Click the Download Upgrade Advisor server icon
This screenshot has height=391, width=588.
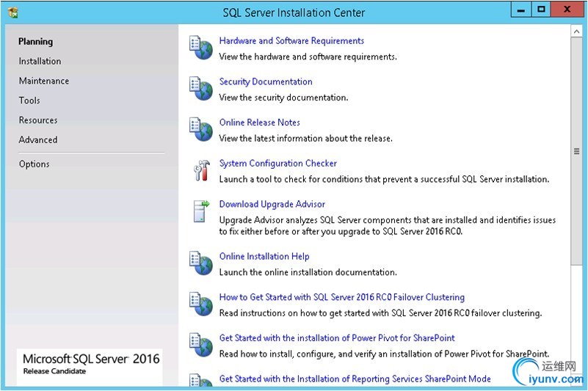tap(201, 211)
